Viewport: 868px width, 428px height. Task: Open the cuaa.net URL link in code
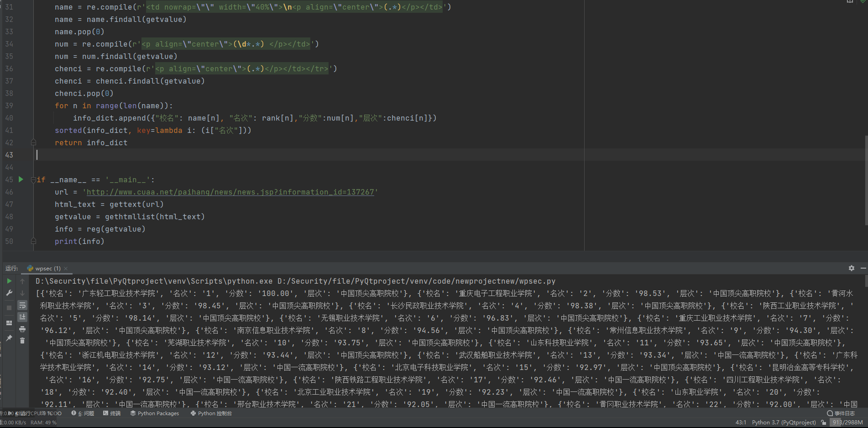pyautogui.click(x=230, y=192)
